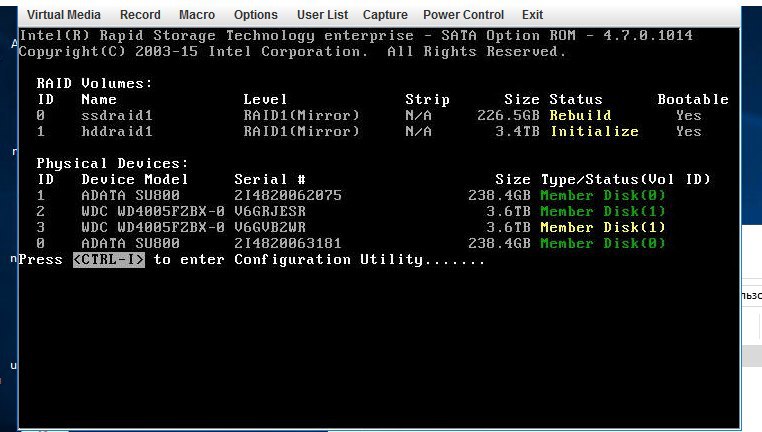Click Member Disk(0) for serial 2I4820063181
Image resolution: width=762 pixels, height=432 pixels.
(x=603, y=243)
